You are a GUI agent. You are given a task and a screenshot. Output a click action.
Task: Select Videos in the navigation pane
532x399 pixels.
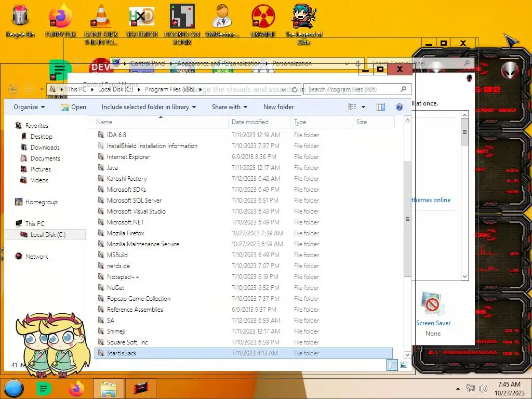pos(39,180)
